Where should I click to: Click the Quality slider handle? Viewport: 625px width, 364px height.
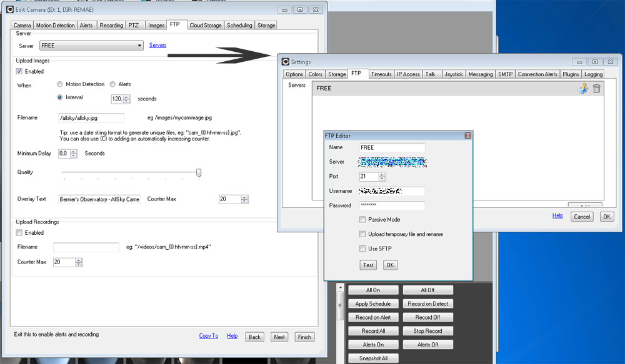tap(199, 173)
